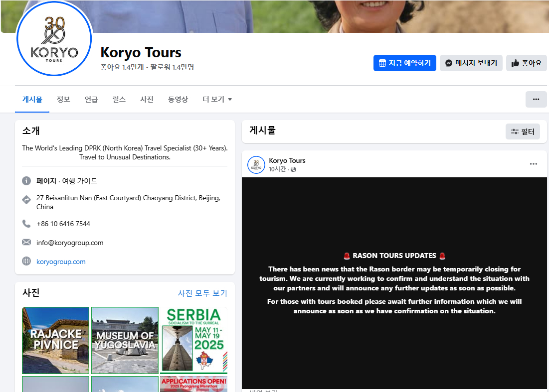549x392 pixels.
Task: Click the 메시지 보내기 button
Action: pos(471,63)
